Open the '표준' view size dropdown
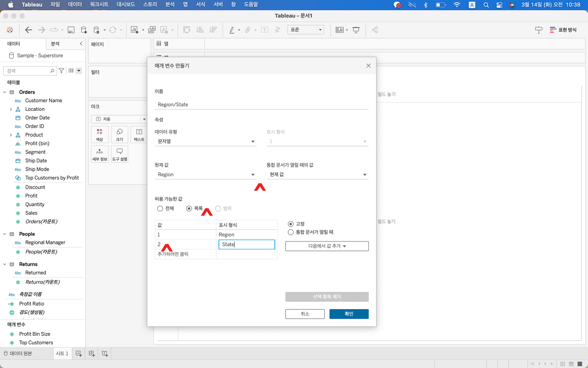 coord(305,29)
